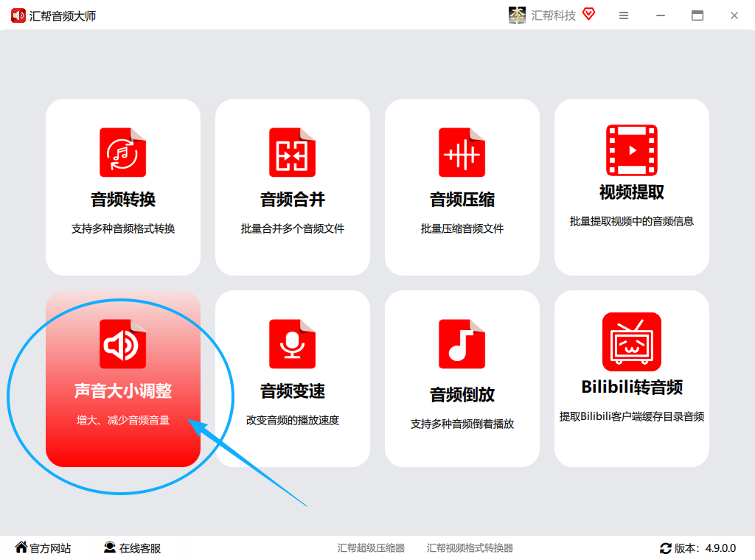Click the red VIP diamond badge

point(588,14)
